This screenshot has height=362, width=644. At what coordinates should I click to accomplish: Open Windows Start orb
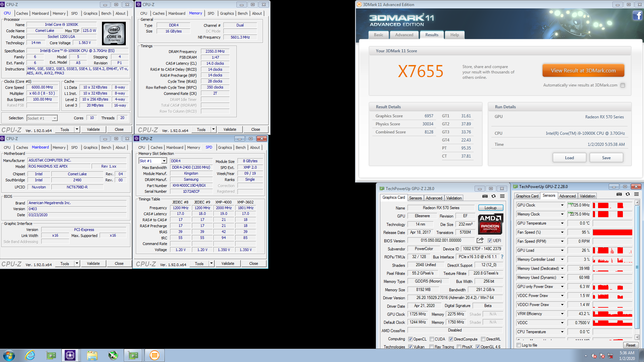[9, 355]
